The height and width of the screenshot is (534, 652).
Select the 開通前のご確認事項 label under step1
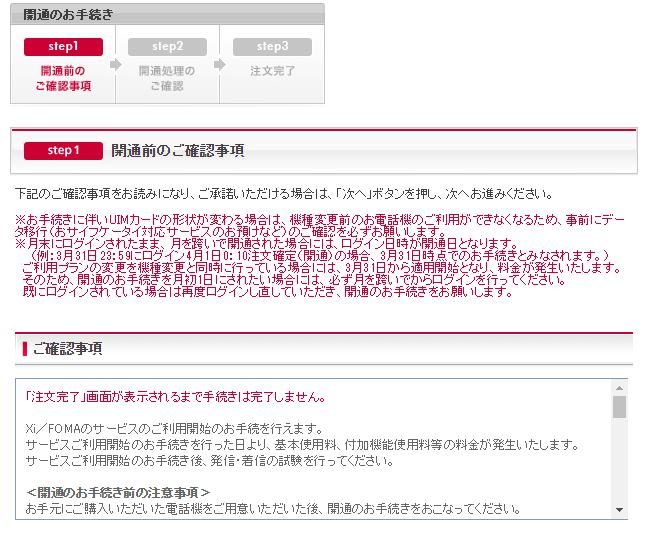tap(63, 79)
